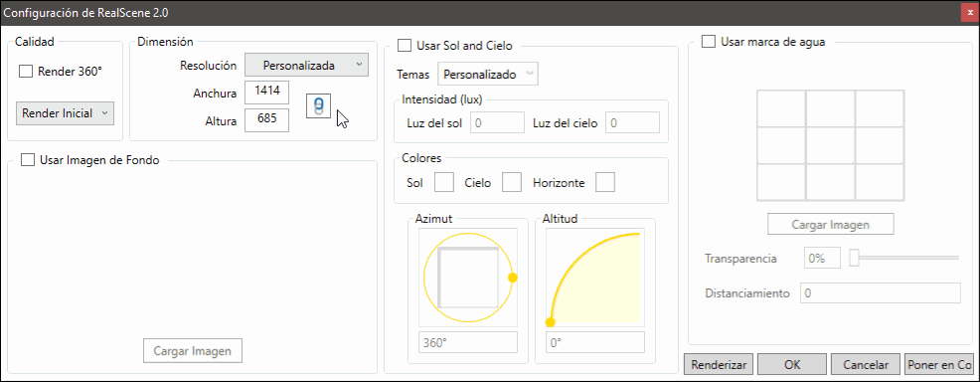Enable the Render 360° checkbox
980x382 pixels.
(26, 72)
